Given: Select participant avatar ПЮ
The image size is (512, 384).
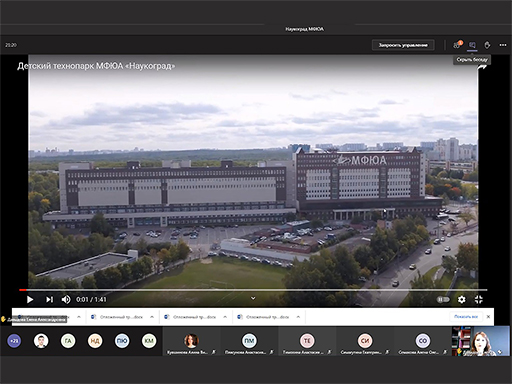Looking at the screenshot, I should (122, 341).
